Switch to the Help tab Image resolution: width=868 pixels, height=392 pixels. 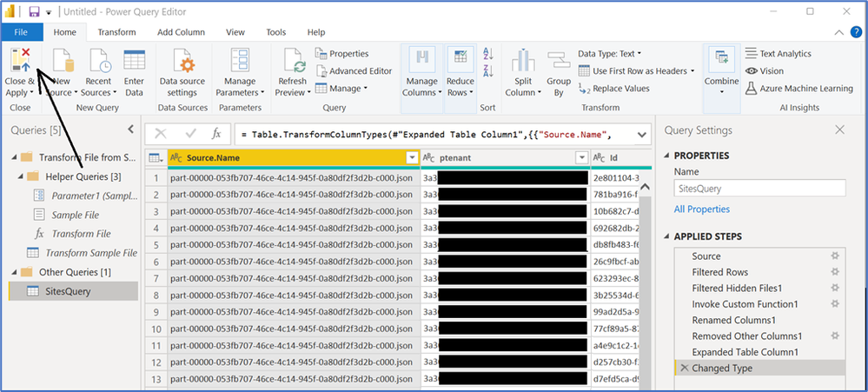tap(316, 32)
